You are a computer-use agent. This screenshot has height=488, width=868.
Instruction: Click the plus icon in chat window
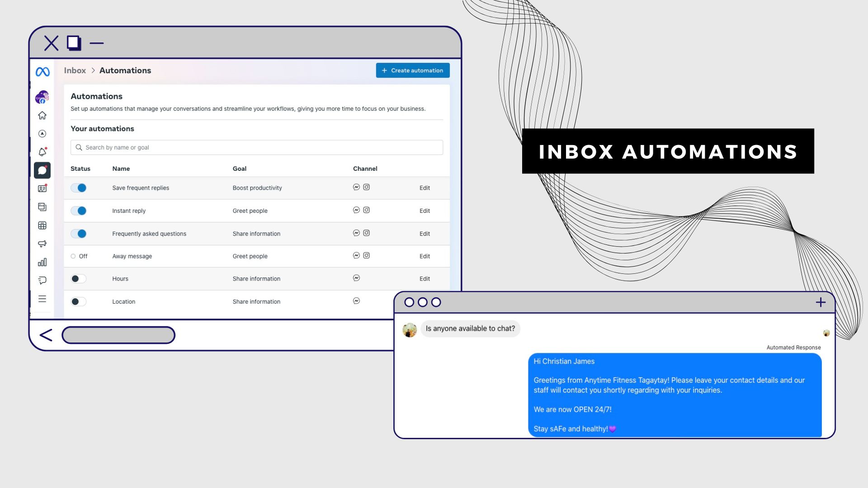(821, 302)
